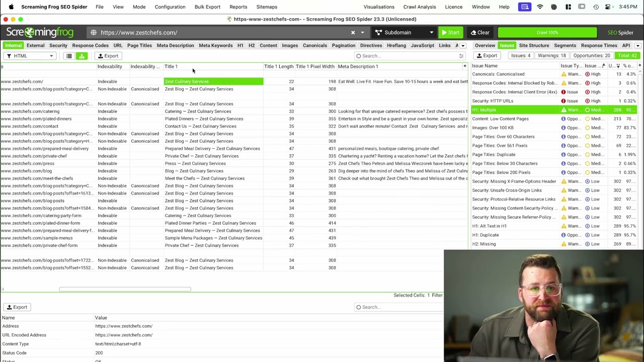Viewport: 644px width, 362px height.
Task: Select Security: HTTP URLs issue row
Action: pos(554,101)
